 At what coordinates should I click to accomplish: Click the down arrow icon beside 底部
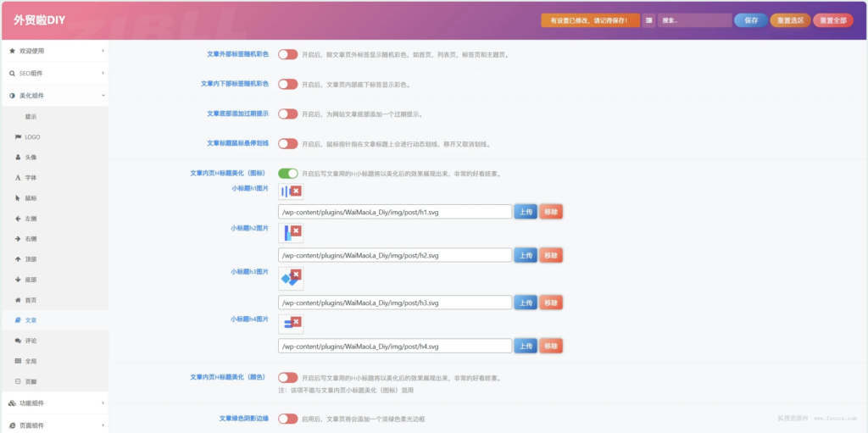19,280
